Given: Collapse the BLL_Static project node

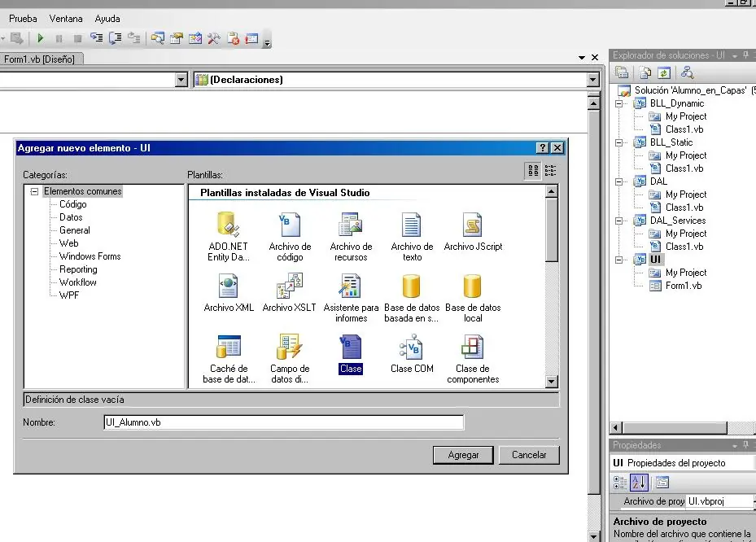Looking at the screenshot, I should click(618, 142).
